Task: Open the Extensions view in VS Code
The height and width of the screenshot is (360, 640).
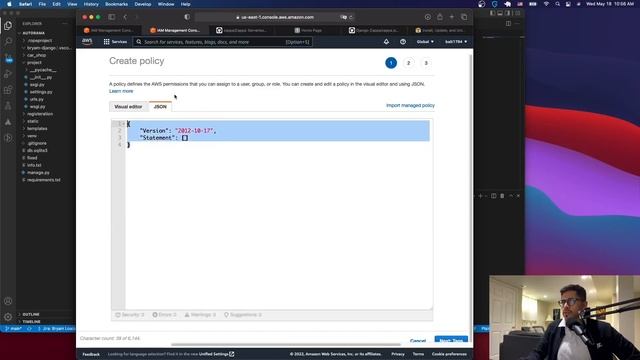Action: click(8, 90)
